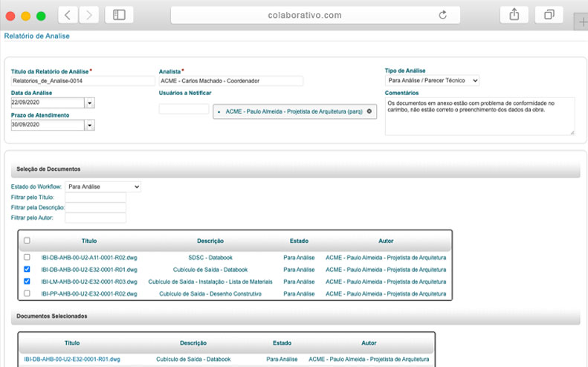
Task: Toggle the select-all checkbox in table header
Action: [x=27, y=240]
